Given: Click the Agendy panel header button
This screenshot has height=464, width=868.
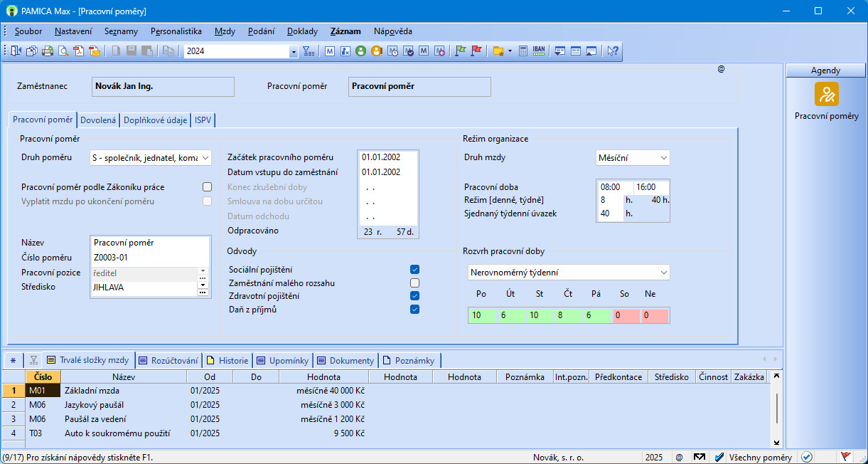Looking at the screenshot, I should (x=825, y=70).
